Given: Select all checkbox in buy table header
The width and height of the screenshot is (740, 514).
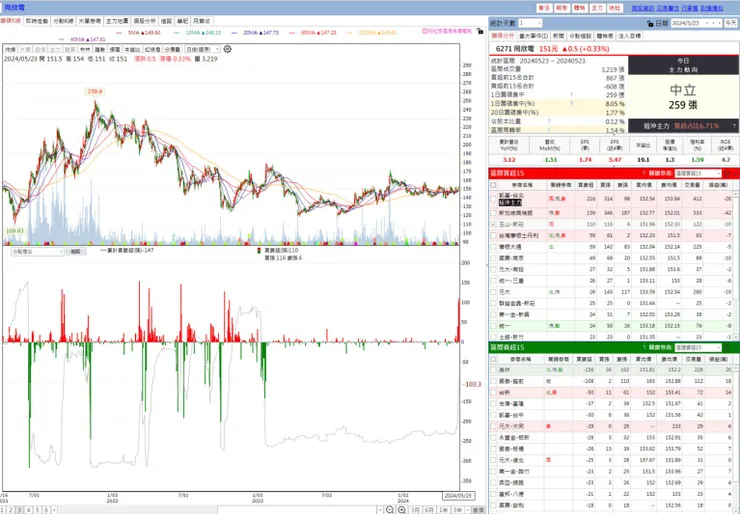Looking at the screenshot, I should (x=494, y=185).
